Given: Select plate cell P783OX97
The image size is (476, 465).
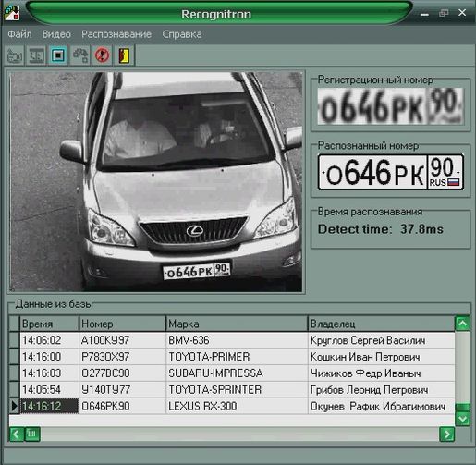Looking at the screenshot, I should (x=122, y=357).
